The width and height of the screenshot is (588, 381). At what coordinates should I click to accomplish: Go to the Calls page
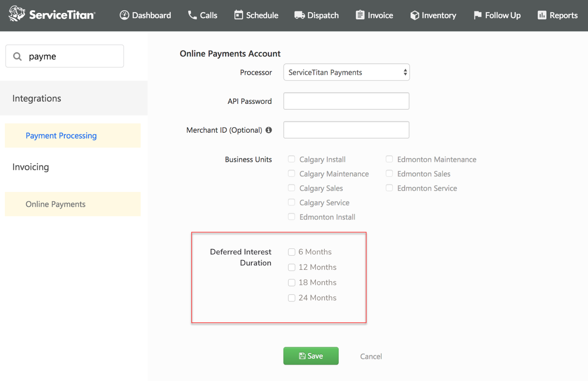tap(202, 15)
